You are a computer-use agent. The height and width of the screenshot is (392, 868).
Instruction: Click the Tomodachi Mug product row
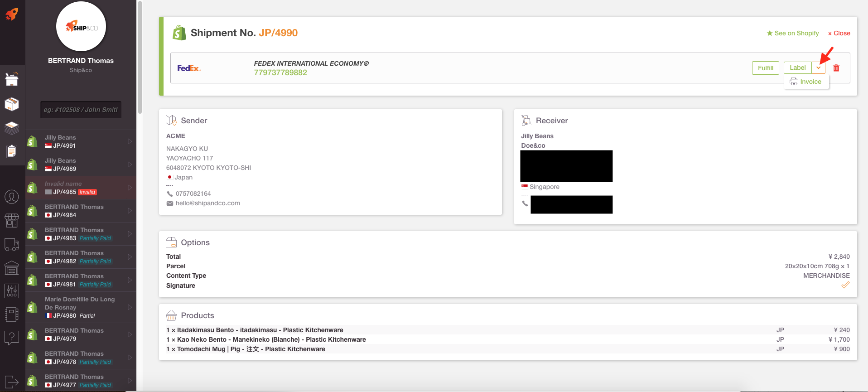pyautogui.click(x=508, y=349)
